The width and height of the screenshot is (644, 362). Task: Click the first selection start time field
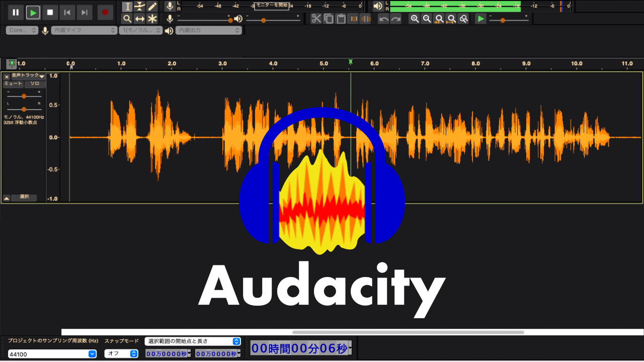pos(166,354)
